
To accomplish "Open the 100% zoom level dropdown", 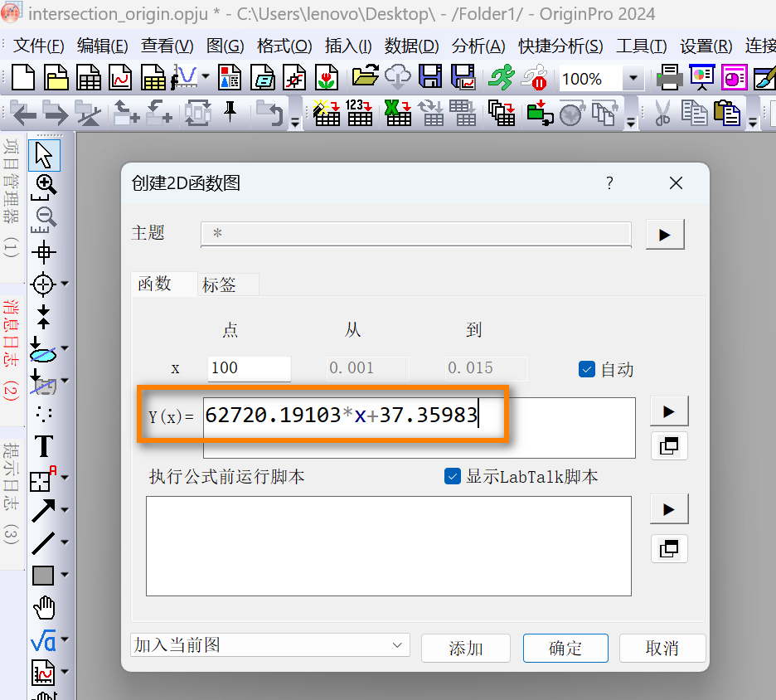I will 633,79.
